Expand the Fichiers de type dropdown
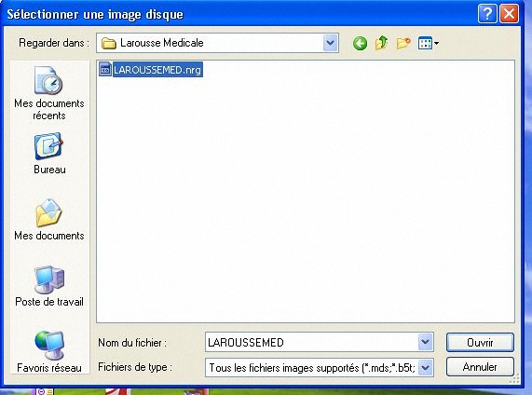The image size is (532, 395). [x=426, y=367]
